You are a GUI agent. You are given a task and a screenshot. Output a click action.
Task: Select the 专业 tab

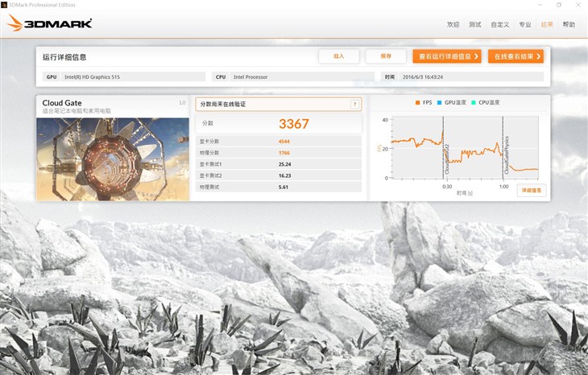[x=525, y=24]
